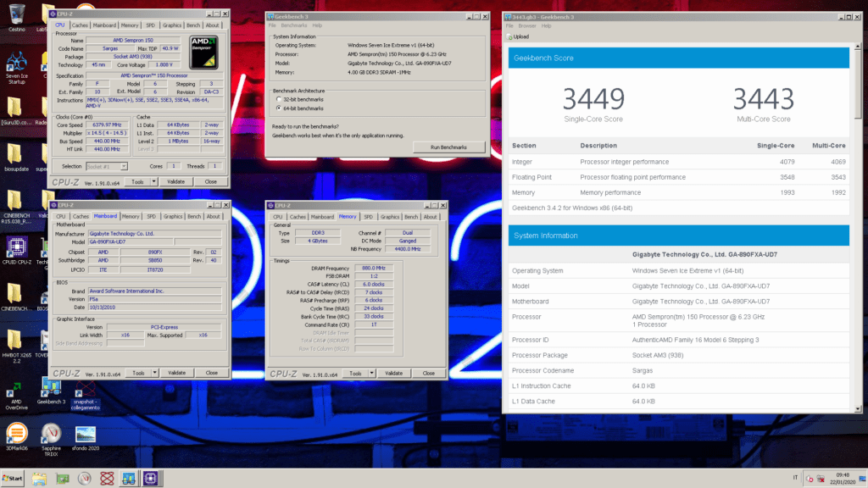Switch to CPU-Z via its taskbar button
This screenshot has height=488, width=868.
[151, 479]
